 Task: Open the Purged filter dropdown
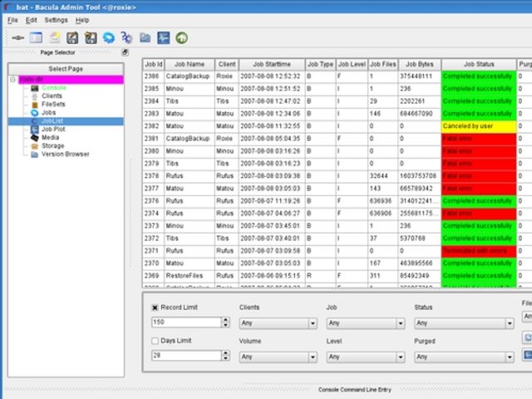(464, 357)
